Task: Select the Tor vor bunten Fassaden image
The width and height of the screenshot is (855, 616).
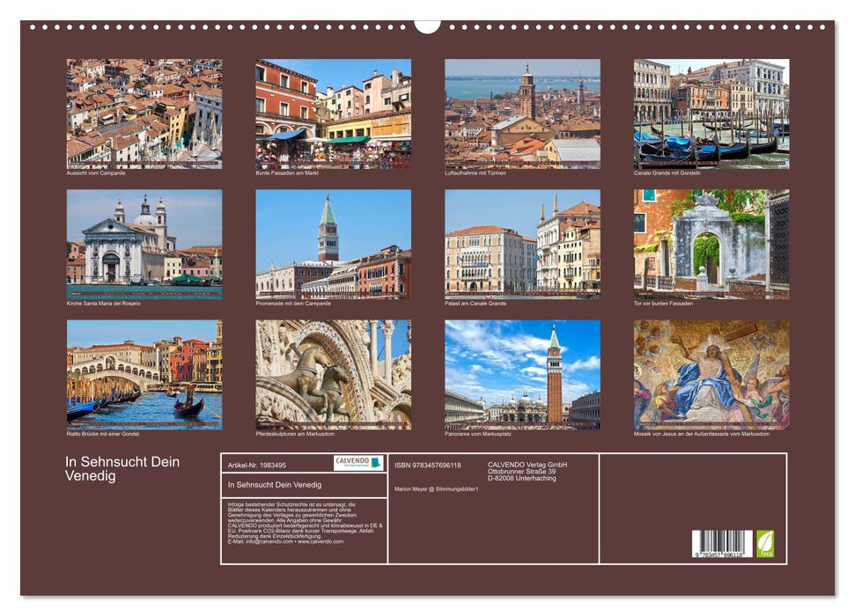Action: pyautogui.click(x=711, y=244)
